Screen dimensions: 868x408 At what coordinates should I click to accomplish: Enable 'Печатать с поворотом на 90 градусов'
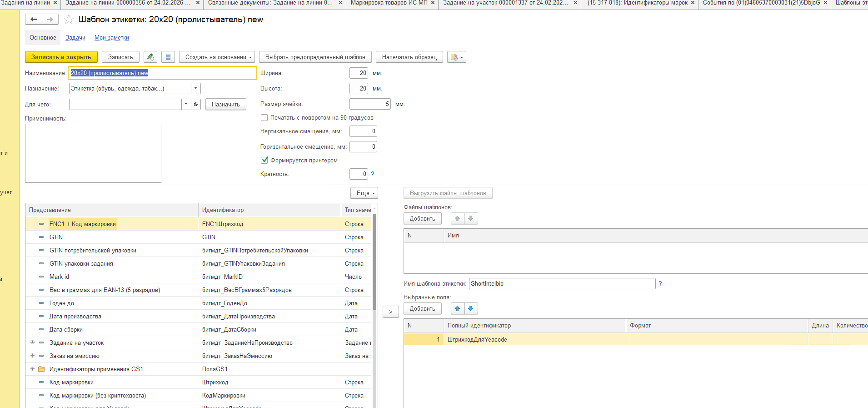pyautogui.click(x=264, y=117)
